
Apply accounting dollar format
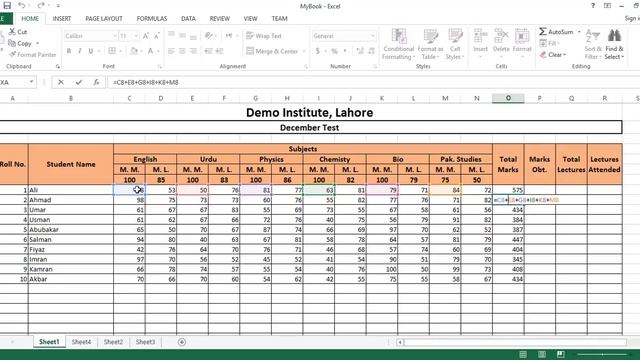click(x=318, y=51)
